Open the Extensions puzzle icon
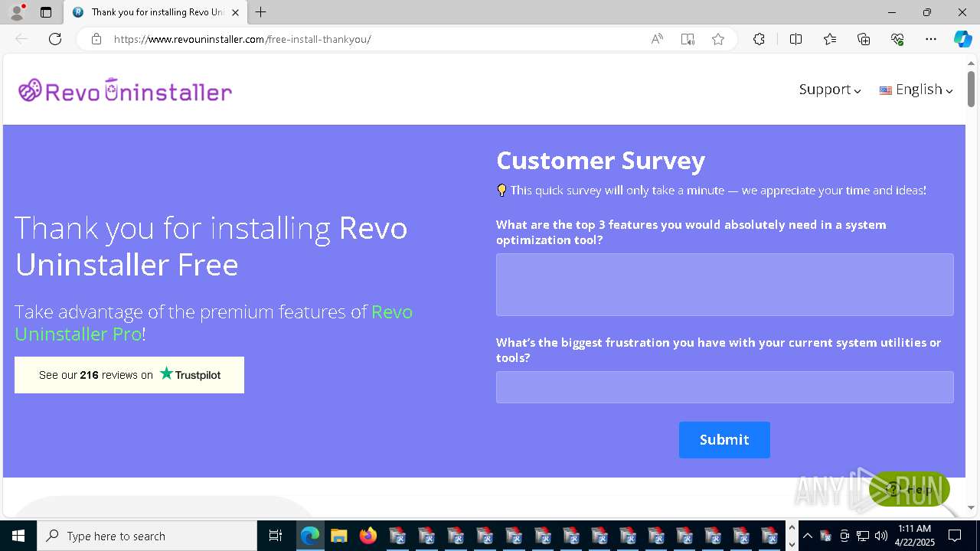Viewport: 980px width, 551px height. point(759,39)
